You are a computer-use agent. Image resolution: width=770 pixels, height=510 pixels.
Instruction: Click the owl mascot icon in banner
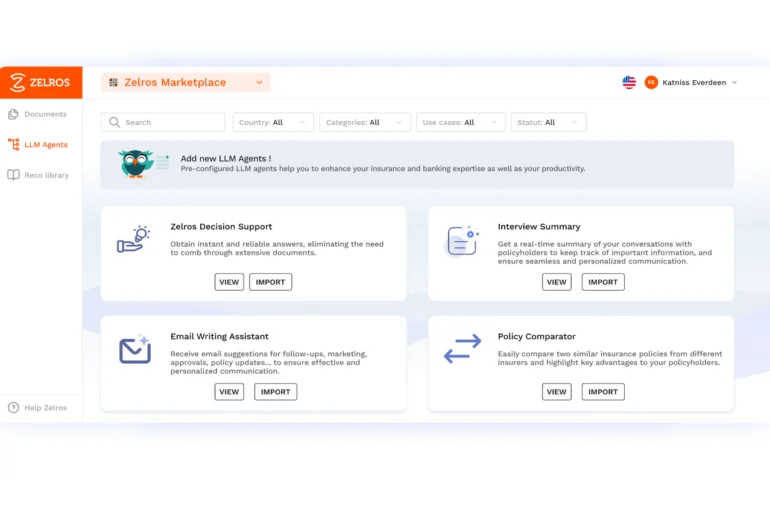(136, 163)
